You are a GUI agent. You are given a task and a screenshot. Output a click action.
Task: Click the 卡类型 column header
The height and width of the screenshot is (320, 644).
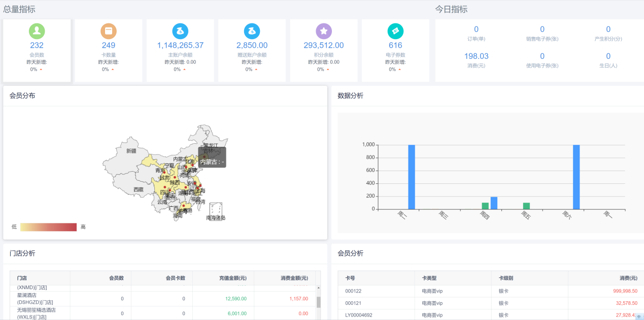click(x=429, y=278)
